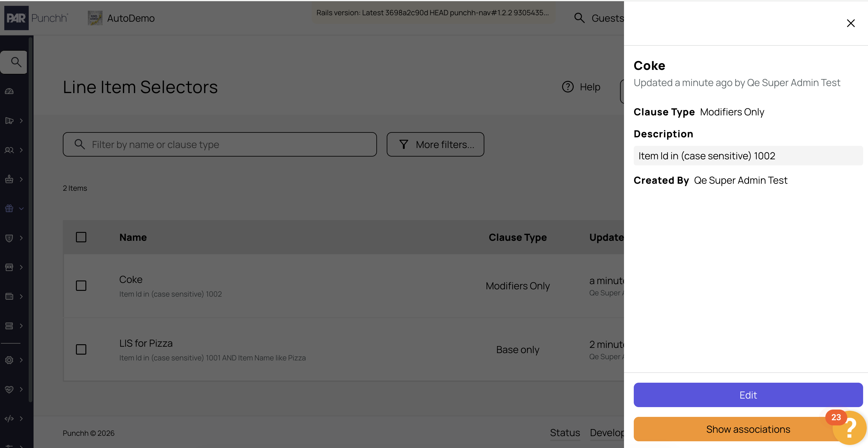Image resolution: width=868 pixels, height=448 pixels.
Task: Click the Edit button for Coke
Action: (748, 395)
